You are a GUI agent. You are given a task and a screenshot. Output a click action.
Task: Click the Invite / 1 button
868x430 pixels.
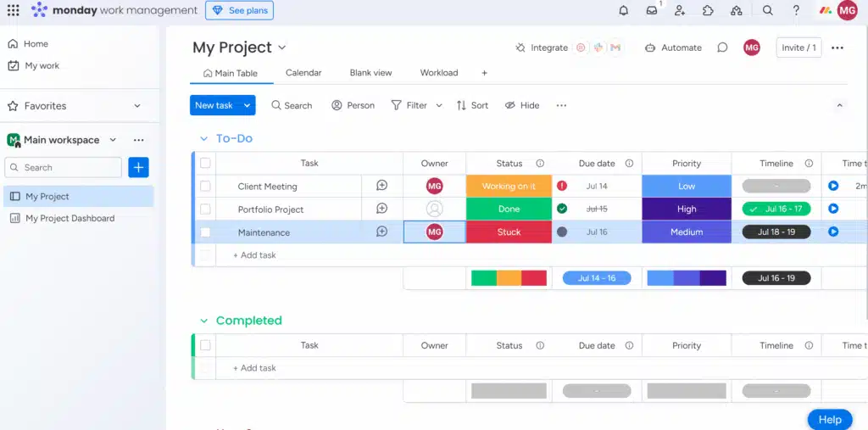pyautogui.click(x=798, y=47)
